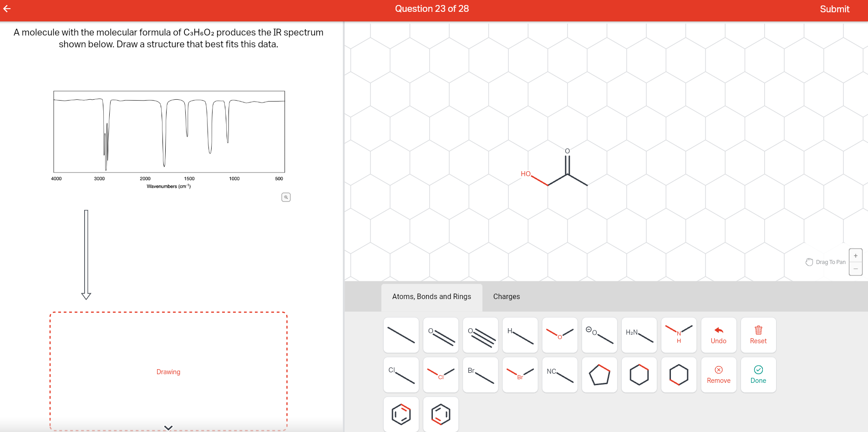
Task: Select the Br bond tool
Action: click(x=480, y=375)
